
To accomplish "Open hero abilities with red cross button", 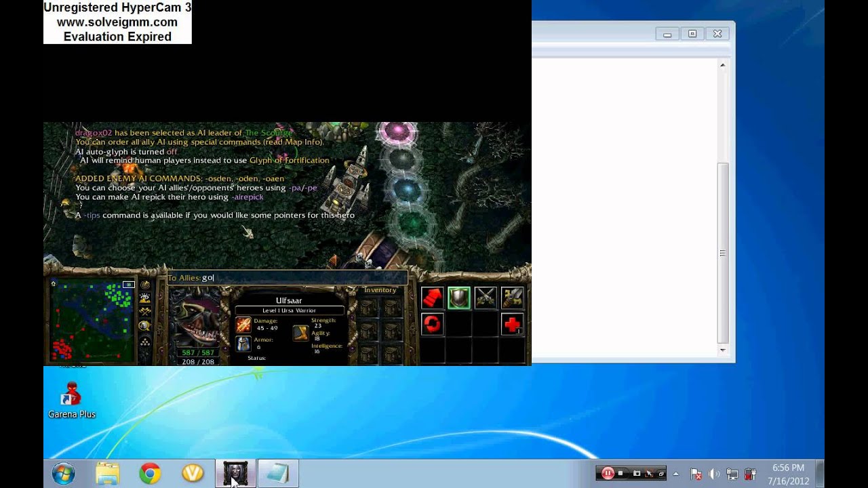I will point(513,324).
